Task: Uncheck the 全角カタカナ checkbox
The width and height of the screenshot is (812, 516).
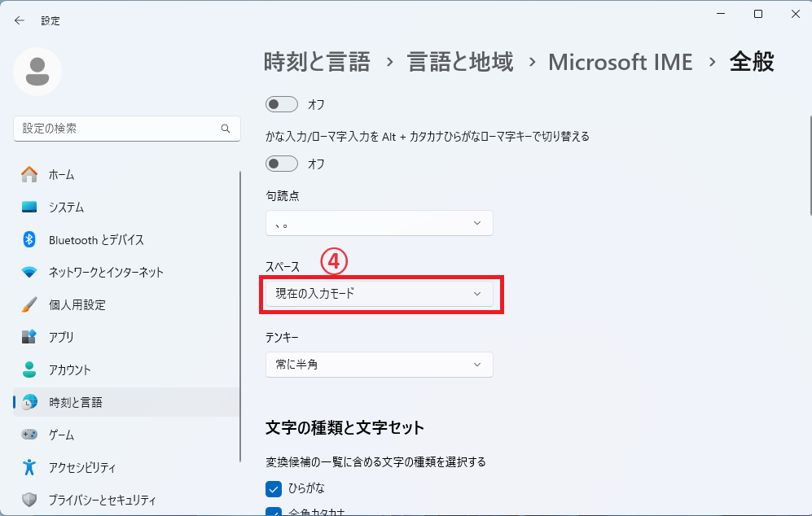Action: (x=274, y=511)
